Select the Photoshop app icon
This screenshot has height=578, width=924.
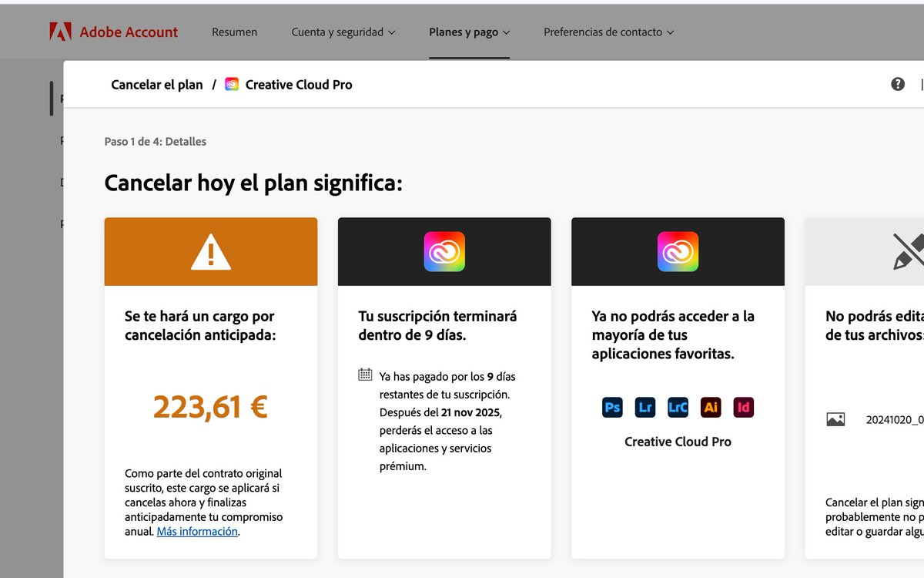[x=612, y=407]
